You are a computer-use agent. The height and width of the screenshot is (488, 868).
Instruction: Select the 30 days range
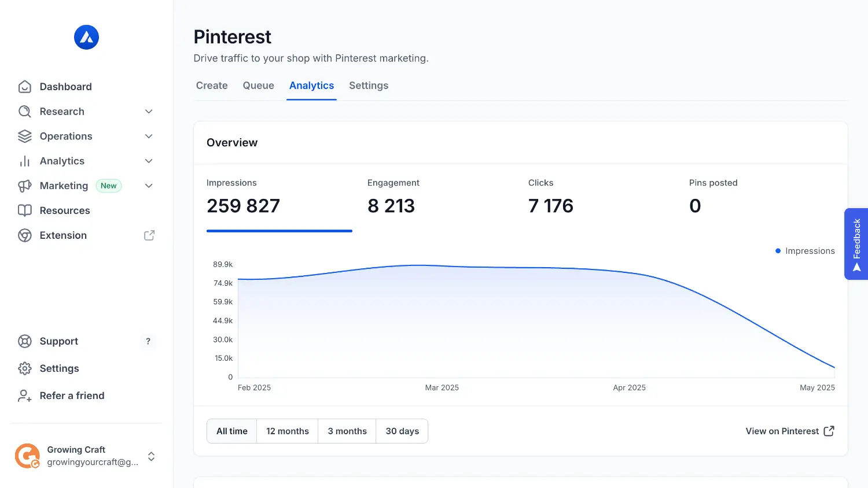click(402, 431)
